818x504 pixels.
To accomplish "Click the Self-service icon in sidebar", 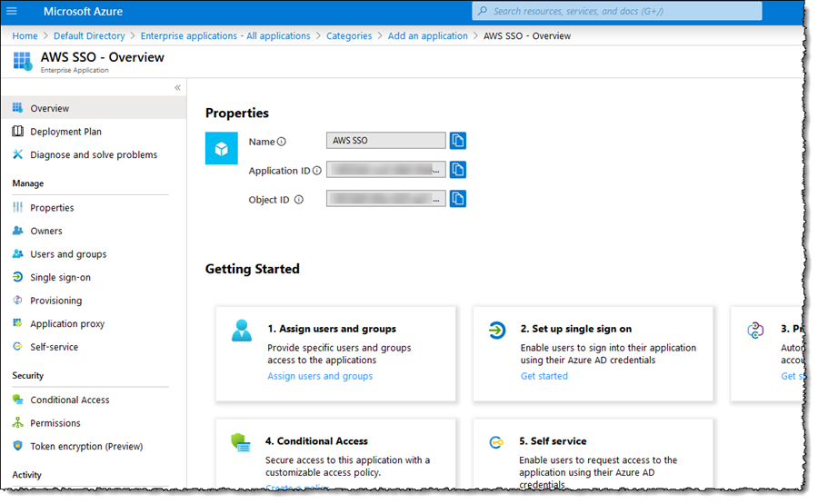I will point(18,346).
